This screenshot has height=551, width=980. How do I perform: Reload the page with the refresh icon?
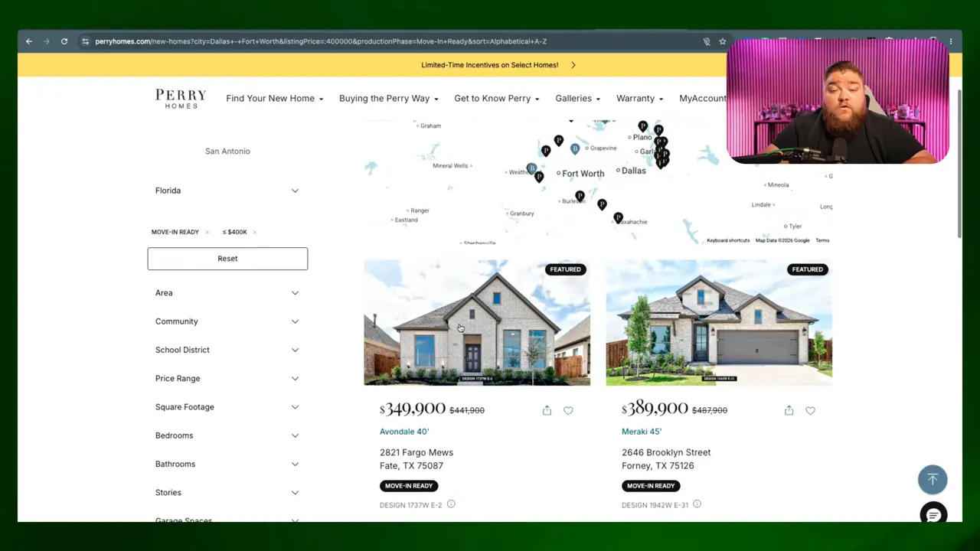pos(64,41)
